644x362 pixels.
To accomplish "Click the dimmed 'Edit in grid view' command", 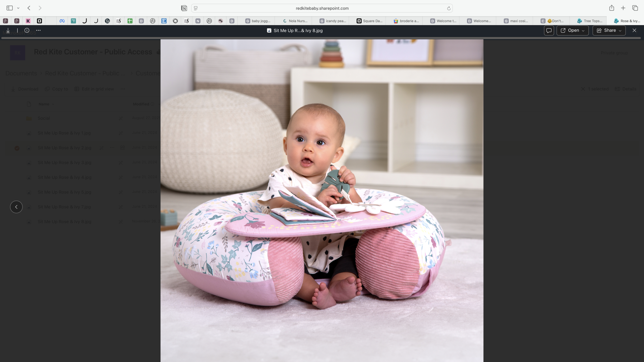I will click(x=94, y=89).
